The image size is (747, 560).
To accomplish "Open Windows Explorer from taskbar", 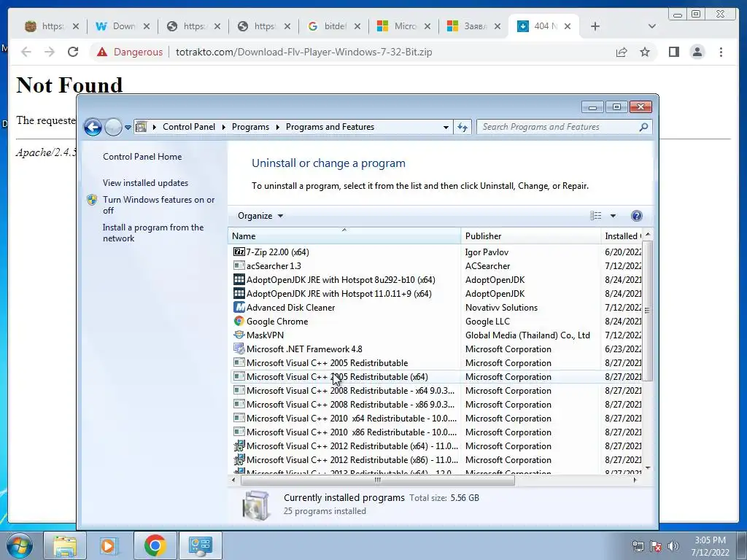I will tap(65, 545).
